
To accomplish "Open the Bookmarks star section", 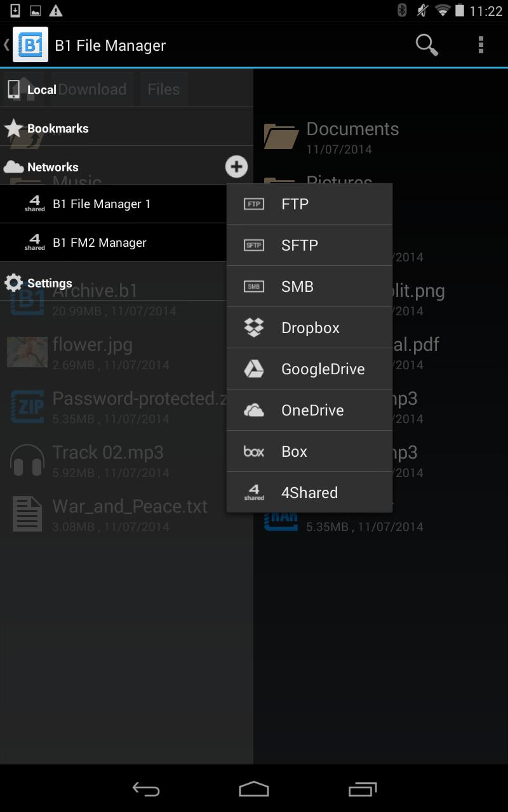I will coord(126,128).
